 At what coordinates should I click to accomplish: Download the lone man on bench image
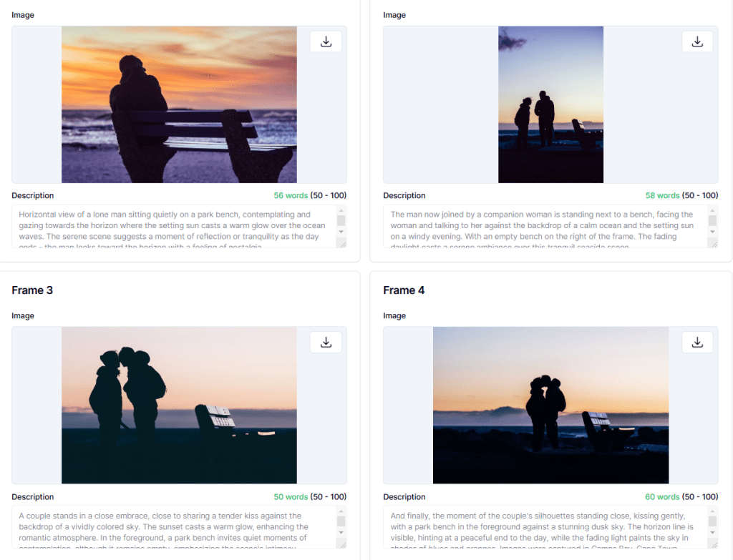point(326,41)
